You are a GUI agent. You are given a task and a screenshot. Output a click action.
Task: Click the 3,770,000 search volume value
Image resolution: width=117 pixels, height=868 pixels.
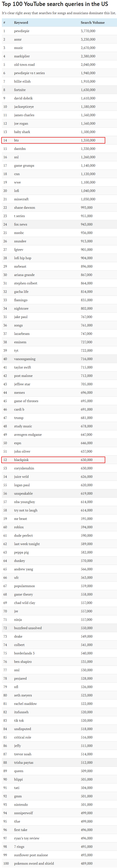(x=88, y=31)
